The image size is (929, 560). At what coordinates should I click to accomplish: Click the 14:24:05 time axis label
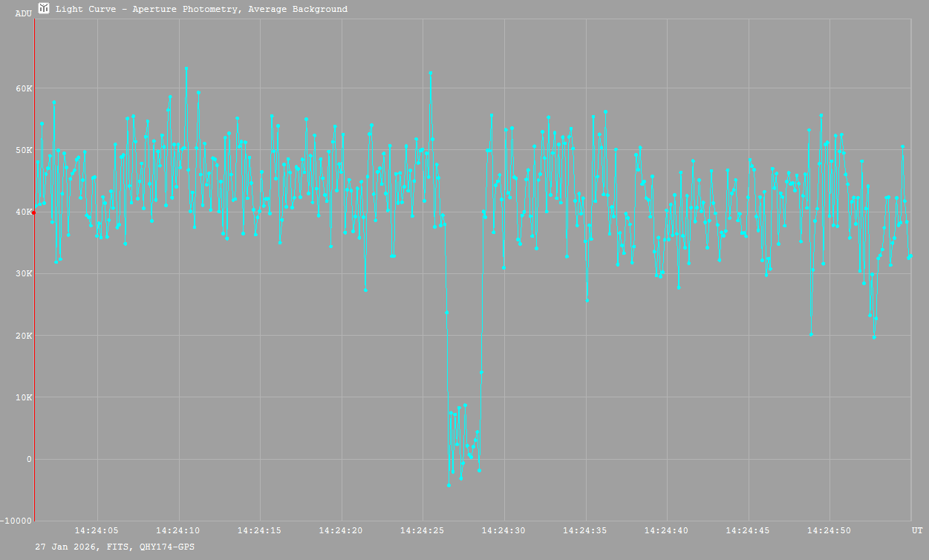pyautogui.click(x=97, y=530)
